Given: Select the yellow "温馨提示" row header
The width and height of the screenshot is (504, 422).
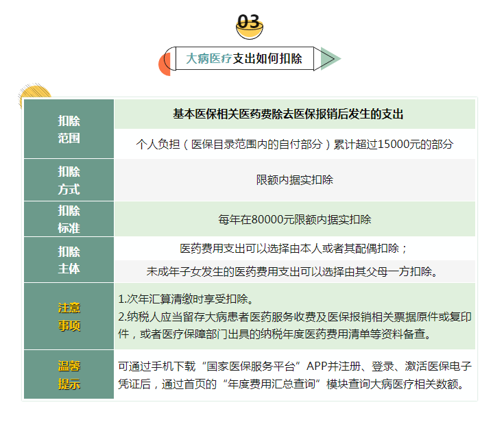Looking at the screenshot, I should [69, 375].
